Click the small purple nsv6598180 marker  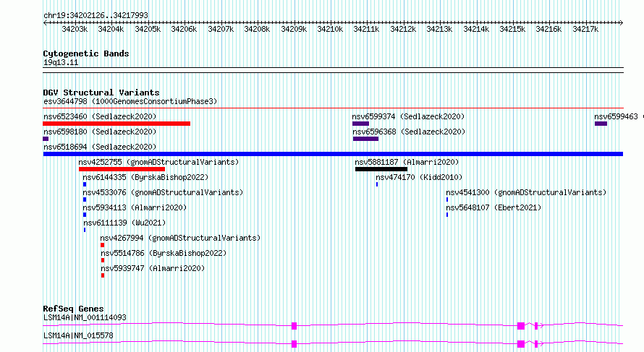46,139
